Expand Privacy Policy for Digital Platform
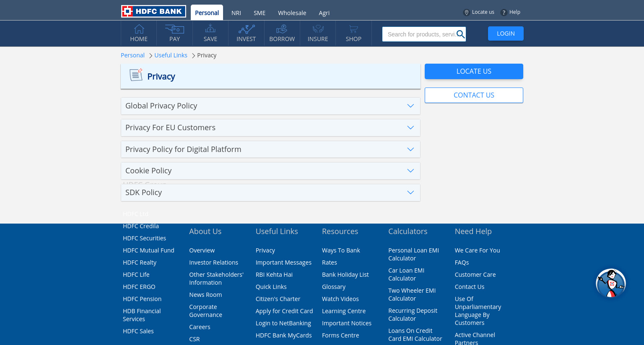The width and height of the screenshot is (644, 345). (x=270, y=149)
